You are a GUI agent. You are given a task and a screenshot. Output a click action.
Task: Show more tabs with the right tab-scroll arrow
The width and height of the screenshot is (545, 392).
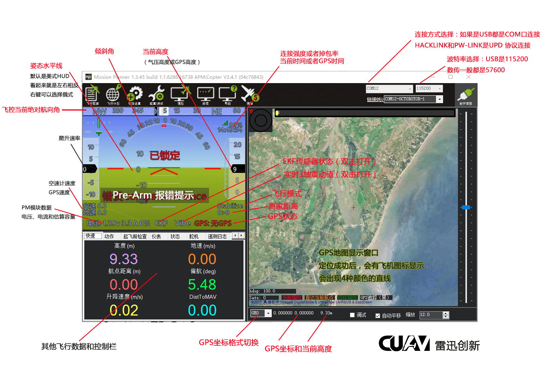242,236
